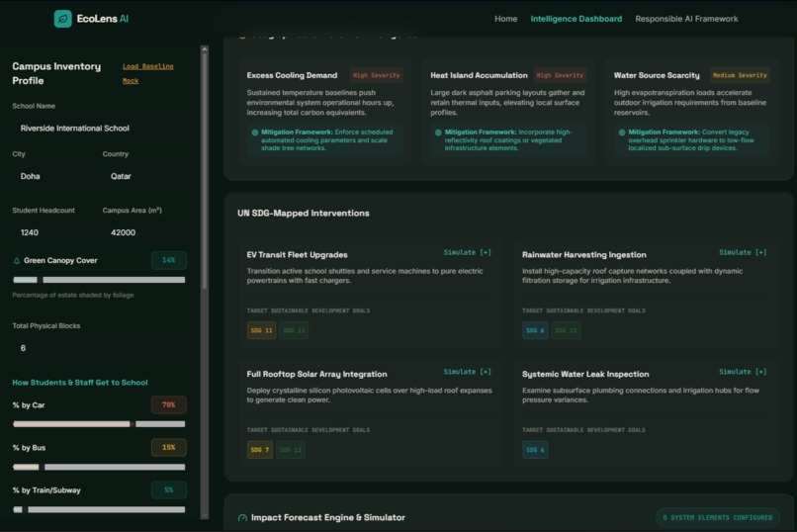Screen dimensions: 797x532
Task: Simulate Full Rooftop Solar Array Integration
Action: click(467, 372)
